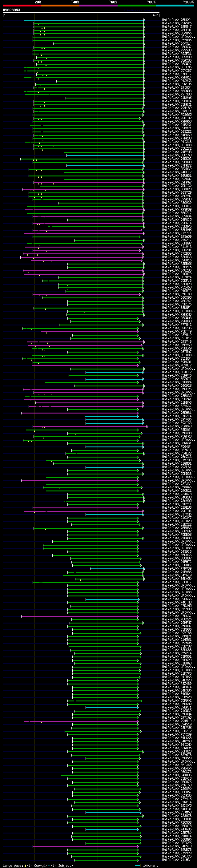
Task: Click the hit label UniRef100_A7Y7F1
Action: (177, 233)
